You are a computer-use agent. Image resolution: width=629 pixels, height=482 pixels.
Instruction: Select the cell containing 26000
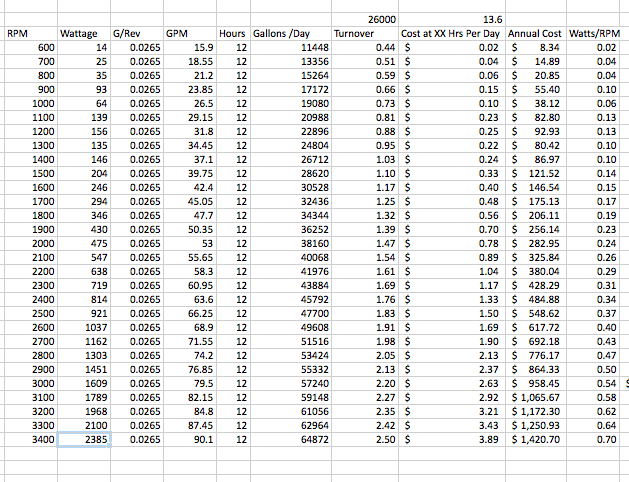click(x=365, y=20)
